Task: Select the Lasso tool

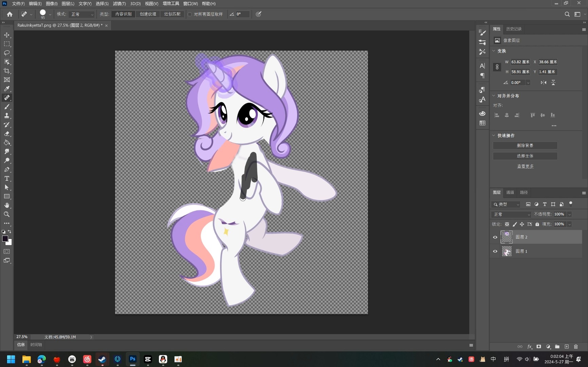Action: [x=7, y=53]
